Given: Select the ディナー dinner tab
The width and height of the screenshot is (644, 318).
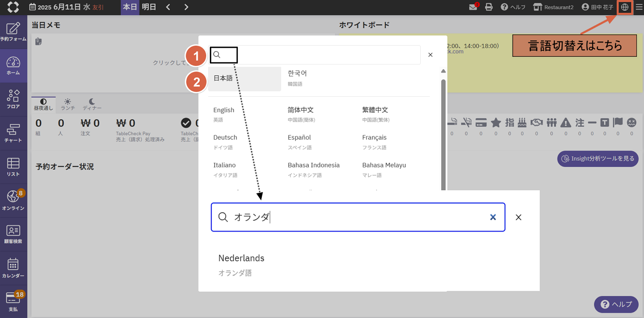Looking at the screenshot, I should tap(92, 104).
